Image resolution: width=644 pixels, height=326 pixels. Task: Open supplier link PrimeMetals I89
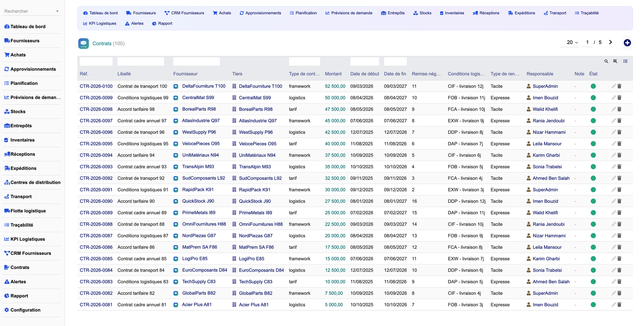coord(199,213)
